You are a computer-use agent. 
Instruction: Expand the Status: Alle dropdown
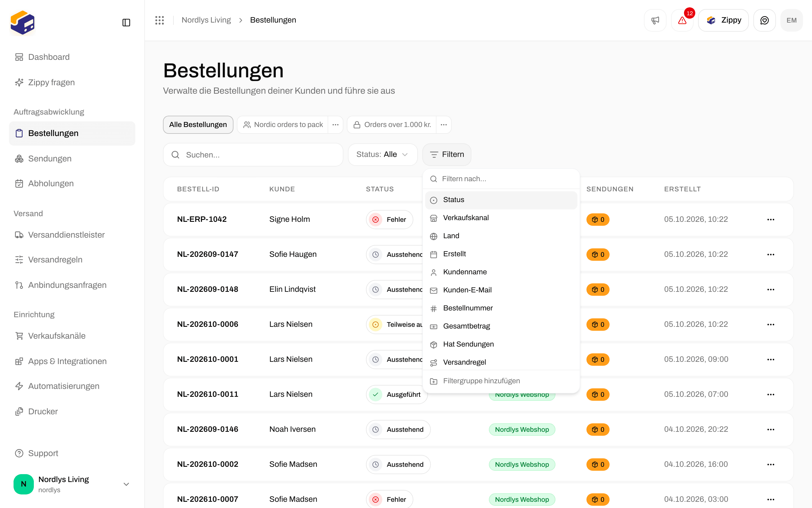tap(383, 155)
